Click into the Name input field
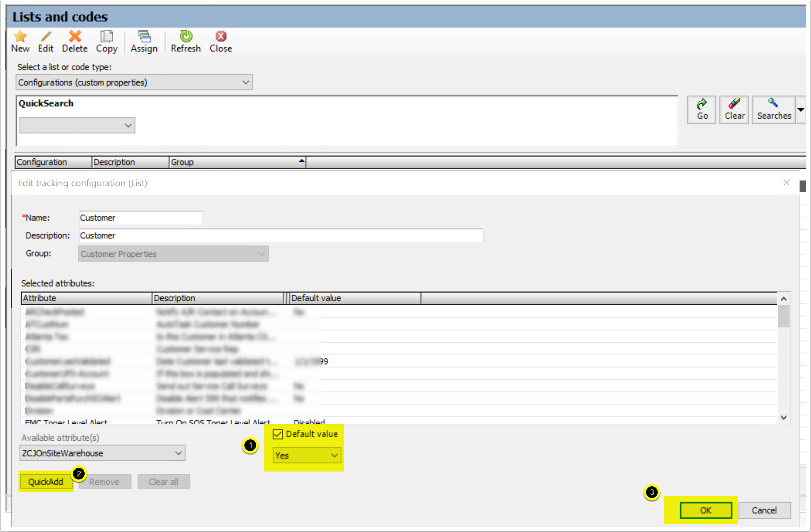The image size is (811, 532). 141,218
